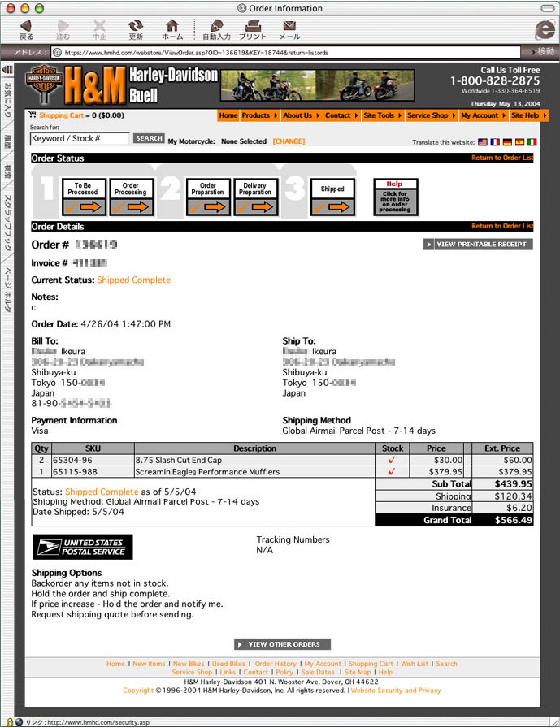Open the Page Holder sidebar tab
560x728 pixels.
[x=7, y=289]
